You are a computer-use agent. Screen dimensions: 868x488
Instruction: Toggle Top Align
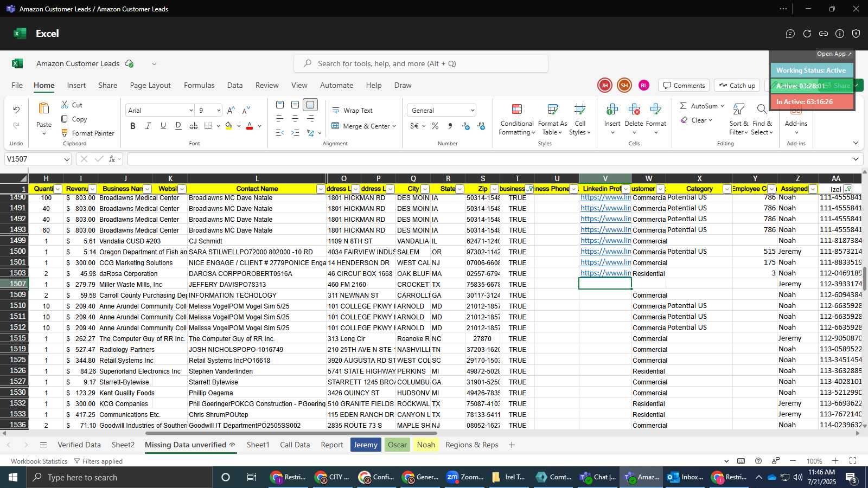[280, 105]
